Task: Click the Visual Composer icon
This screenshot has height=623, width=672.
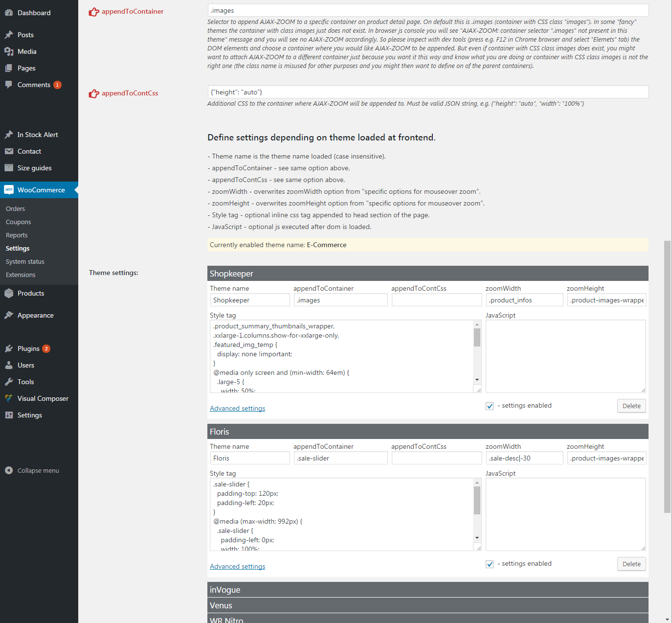Action: (9, 398)
